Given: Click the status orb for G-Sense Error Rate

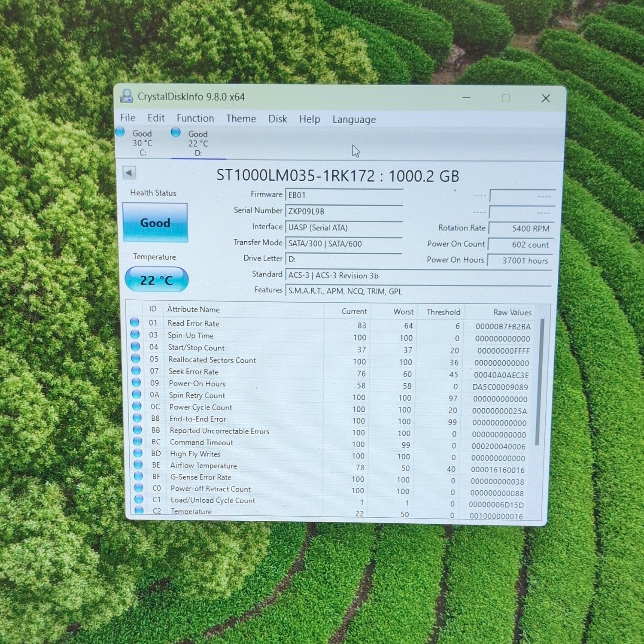Looking at the screenshot, I should [138, 476].
